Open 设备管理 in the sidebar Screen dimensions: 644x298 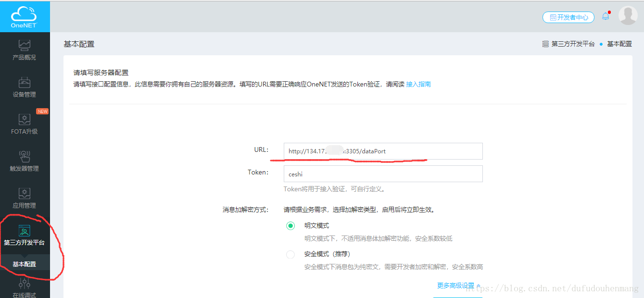coord(25,87)
